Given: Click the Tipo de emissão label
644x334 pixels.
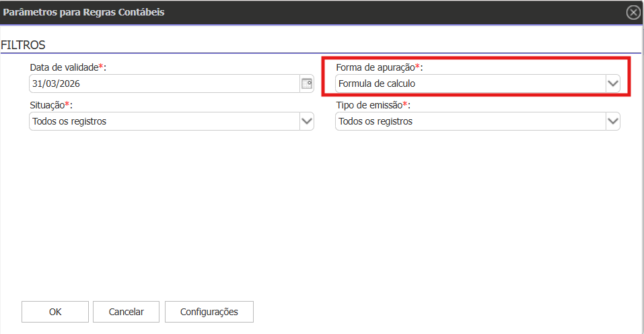Looking at the screenshot, I should [369, 105].
